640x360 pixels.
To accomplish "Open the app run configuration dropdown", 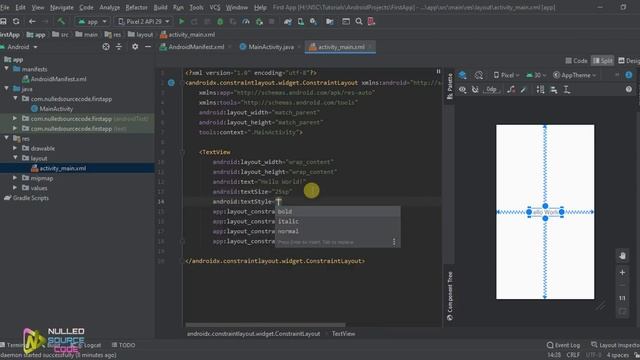I will point(92,21).
